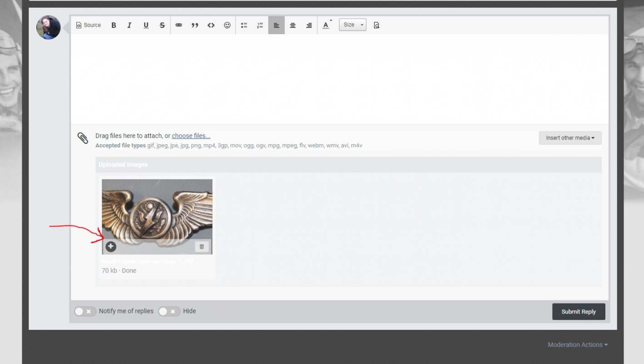This screenshot has width=644, height=364.
Task: Enable Notify me of replies
Action: [x=85, y=311]
